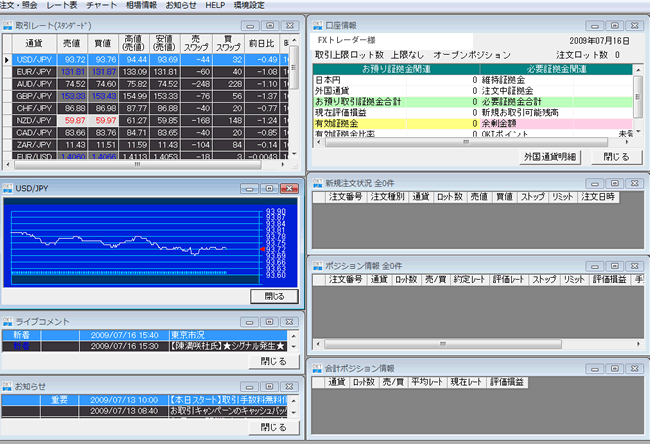Maximize the 口座情報 window
This screenshot has height=444, width=650.
pyautogui.click(x=615, y=26)
